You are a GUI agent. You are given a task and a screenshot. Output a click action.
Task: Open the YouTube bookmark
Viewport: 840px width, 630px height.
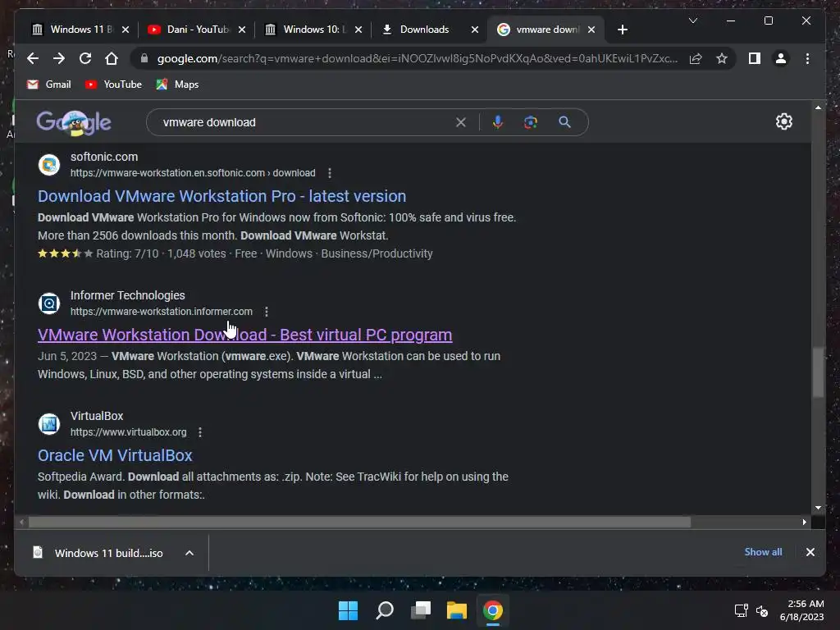coord(113,84)
